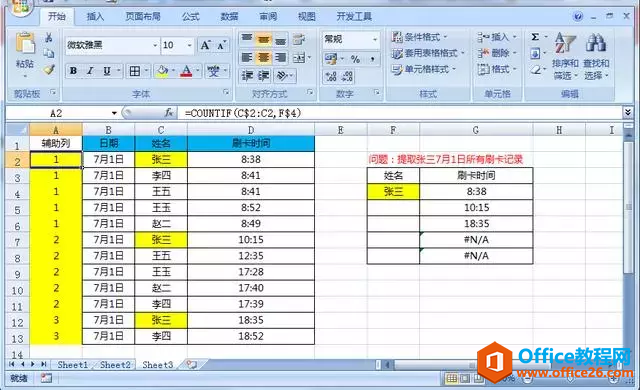Apply comma style
Viewport: 640px width, 390px height.
(x=373, y=59)
